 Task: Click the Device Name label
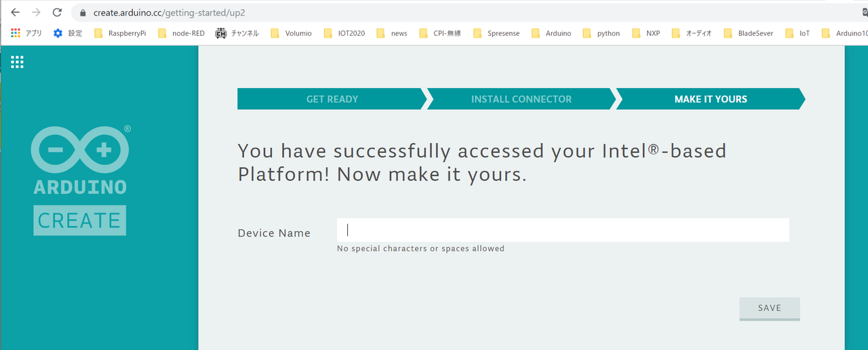point(274,233)
